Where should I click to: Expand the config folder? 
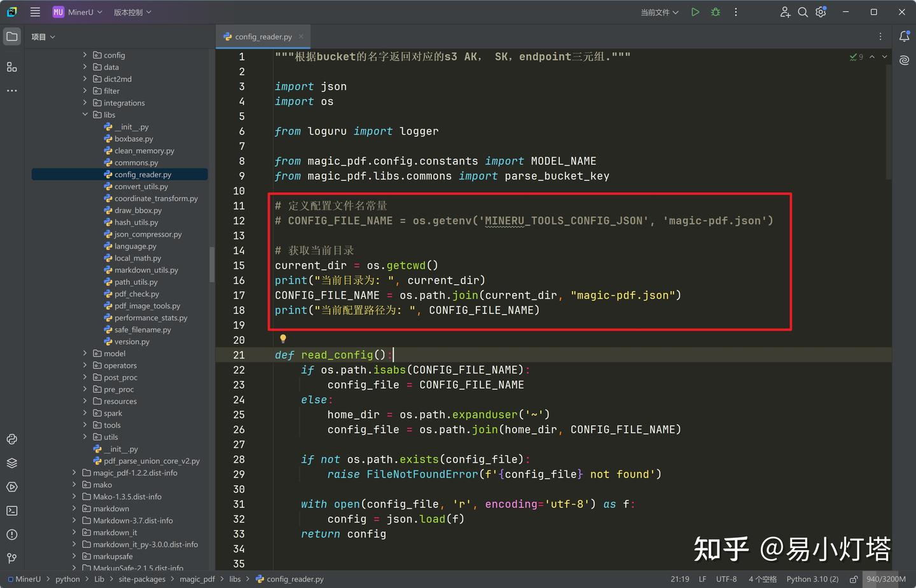pos(85,55)
